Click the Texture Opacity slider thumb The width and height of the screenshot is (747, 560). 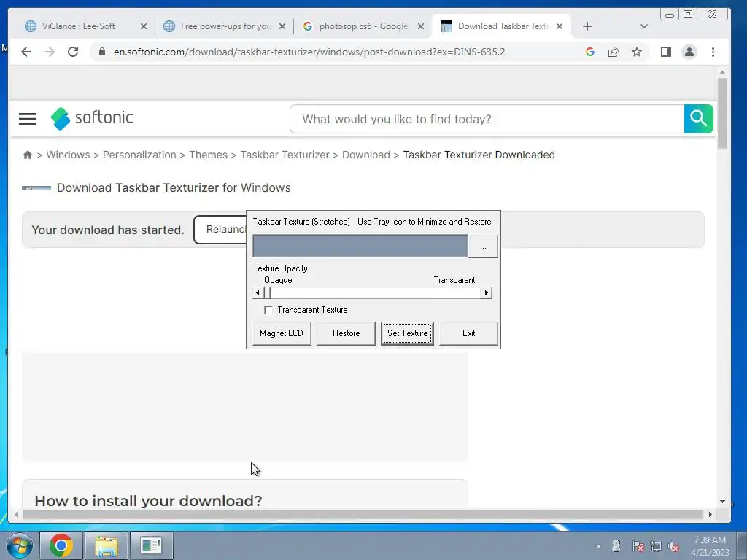(x=267, y=292)
